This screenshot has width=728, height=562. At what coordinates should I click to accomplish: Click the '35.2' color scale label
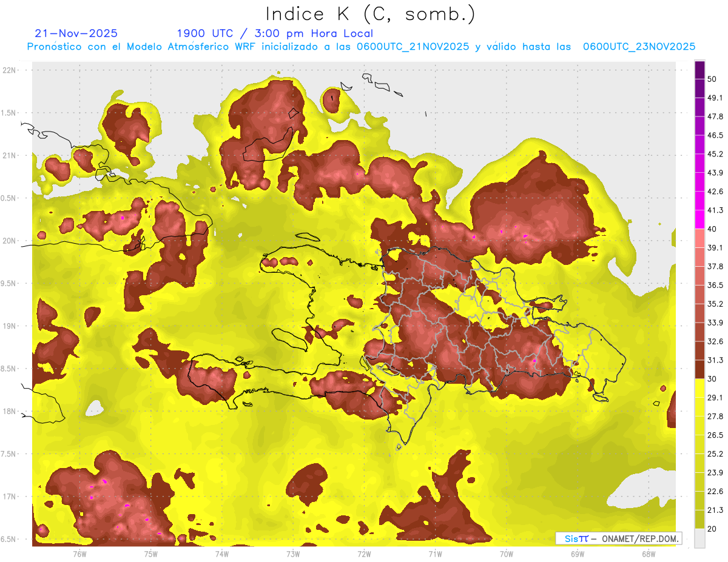coord(716,304)
